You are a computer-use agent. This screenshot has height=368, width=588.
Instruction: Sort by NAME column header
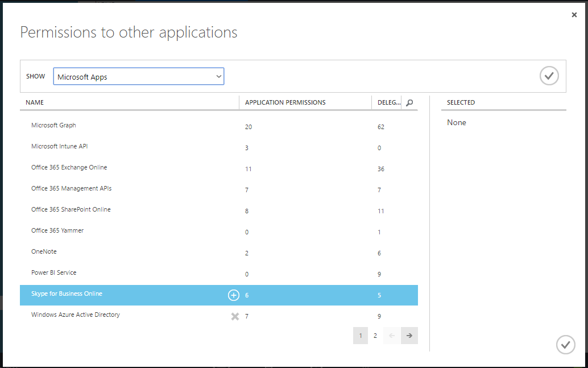[x=35, y=102]
